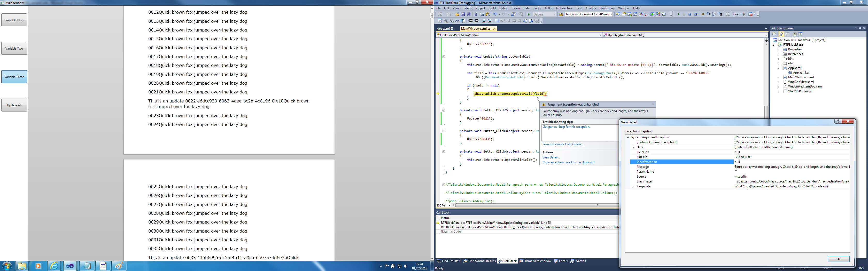The width and height of the screenshot is (868, 271).
Task: Open Internet Explorer from the taskbar
Action: [x=54, y=266]
